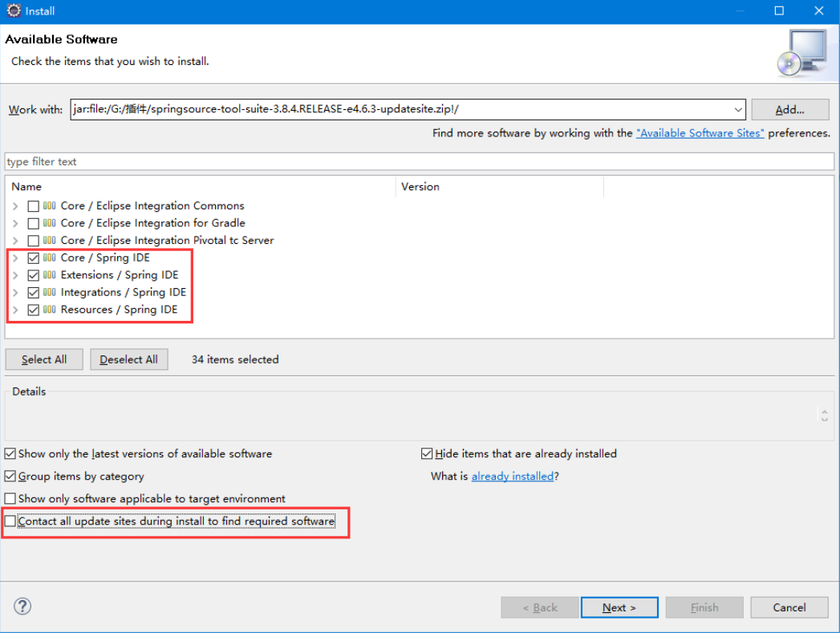The image size is (840, 633).
Task: Click the Details scroll up arrow
Action: point(825,412)
